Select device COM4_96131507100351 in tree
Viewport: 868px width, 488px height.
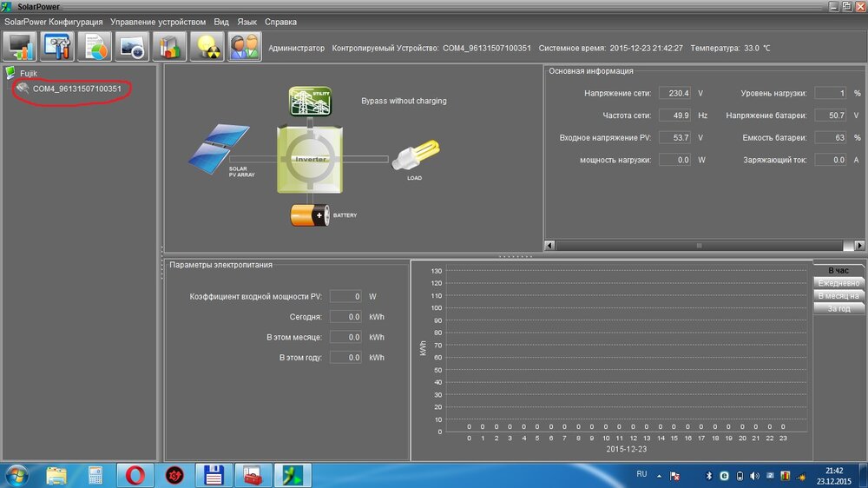76,89
